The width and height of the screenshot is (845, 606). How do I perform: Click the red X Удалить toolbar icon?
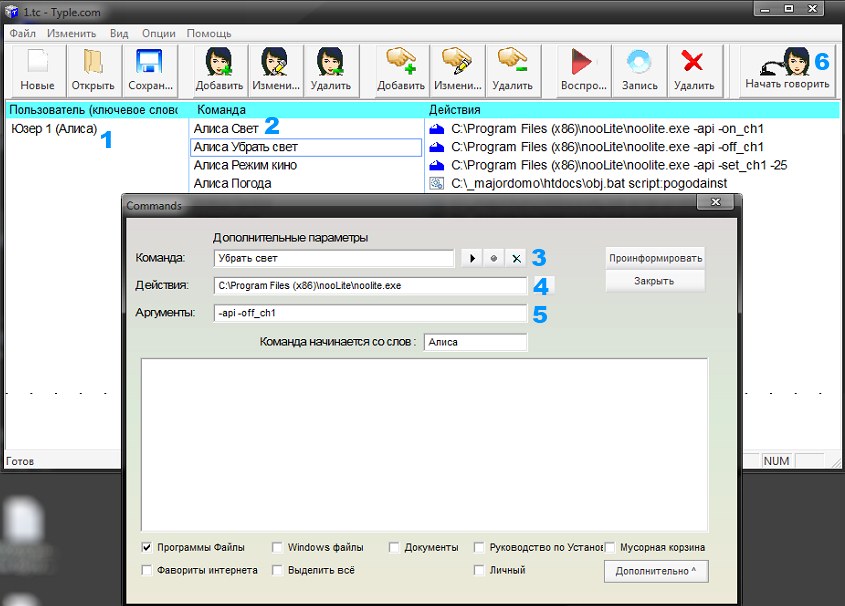point(693,63)
